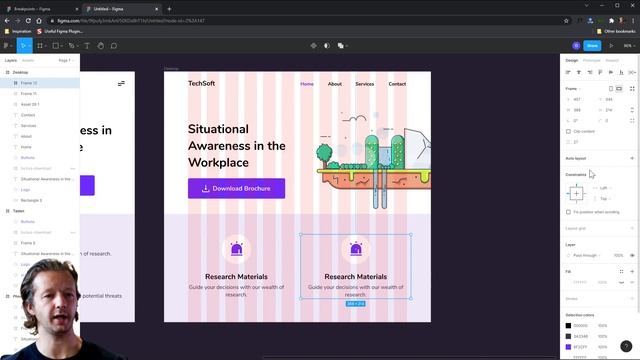Image resolution: width=640 pixels, height=360 pixels.
Task: Click the Resize to fit icon
Action: pyautogui.click(x=632, y=89)
